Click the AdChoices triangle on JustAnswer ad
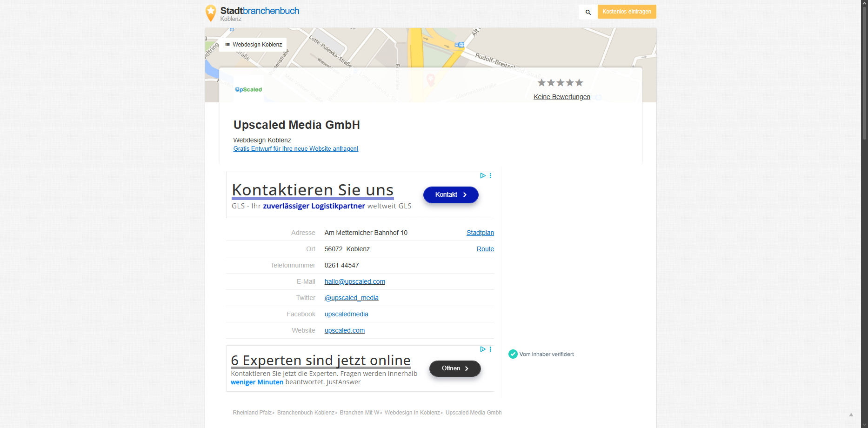This screenshot has height=428, width=868. (x=483, y=349)
